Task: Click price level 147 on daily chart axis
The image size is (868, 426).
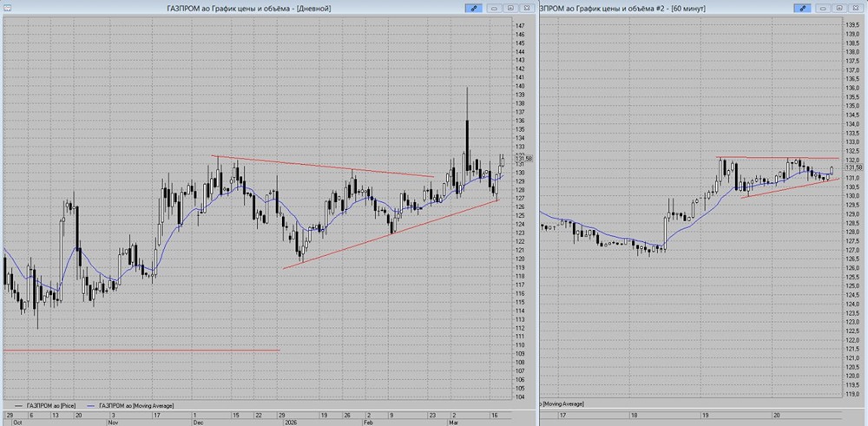Action: [x=520, y=26]
